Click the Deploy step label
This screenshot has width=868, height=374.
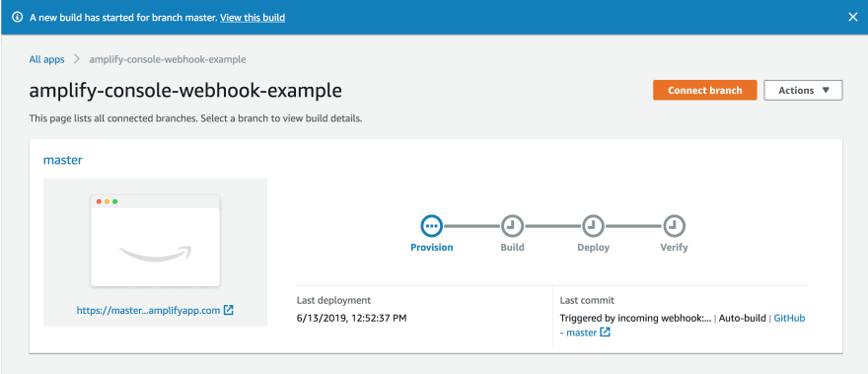tap(593, 248)
